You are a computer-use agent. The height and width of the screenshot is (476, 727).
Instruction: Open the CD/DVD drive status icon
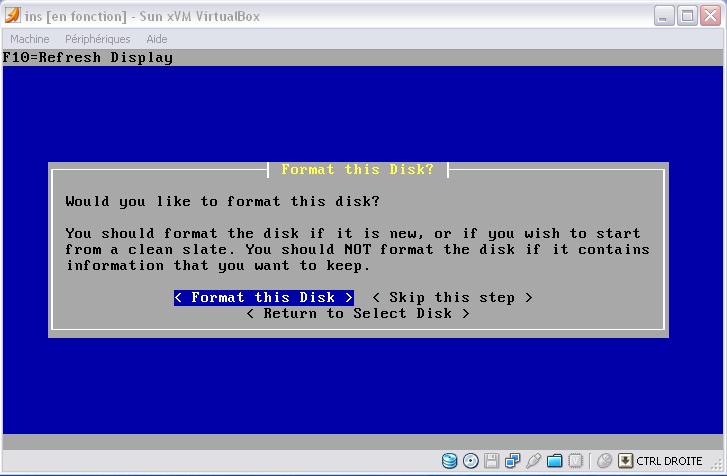(x=471, y=461)
